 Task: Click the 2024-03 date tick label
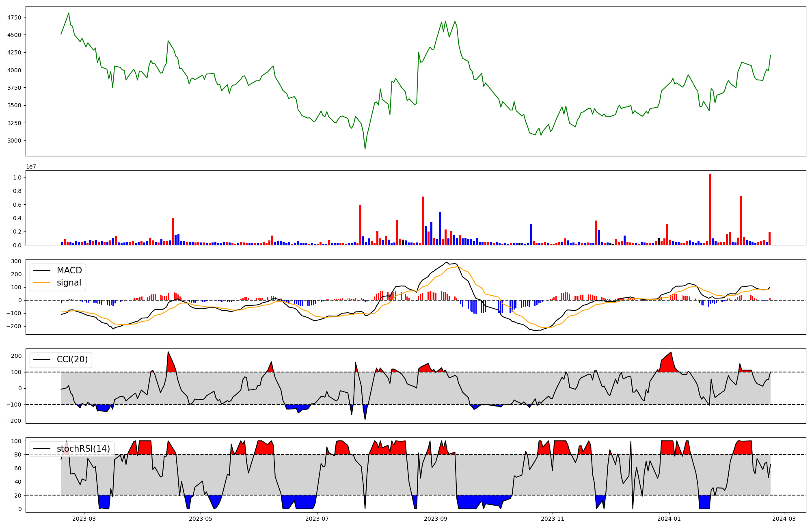(x=784, y=519)
